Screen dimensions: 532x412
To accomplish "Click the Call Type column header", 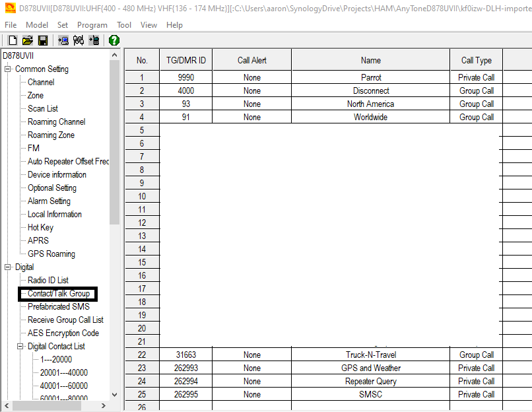I will 476,61.
